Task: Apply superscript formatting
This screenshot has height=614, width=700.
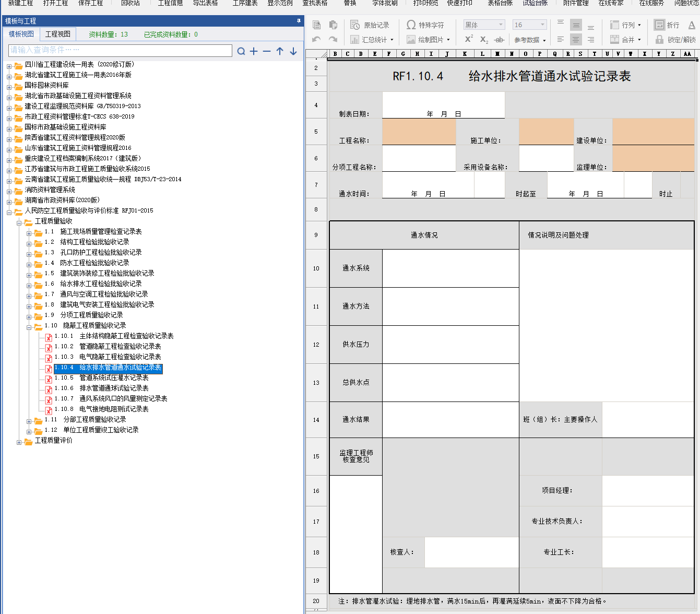Action: 469,39
